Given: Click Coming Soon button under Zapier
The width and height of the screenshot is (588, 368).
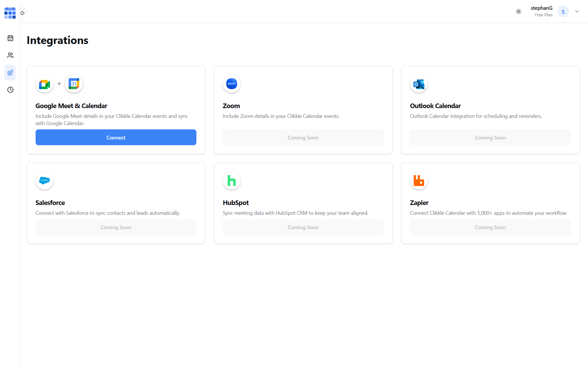Looking at the screenshot, I should [x=490, y=227].
